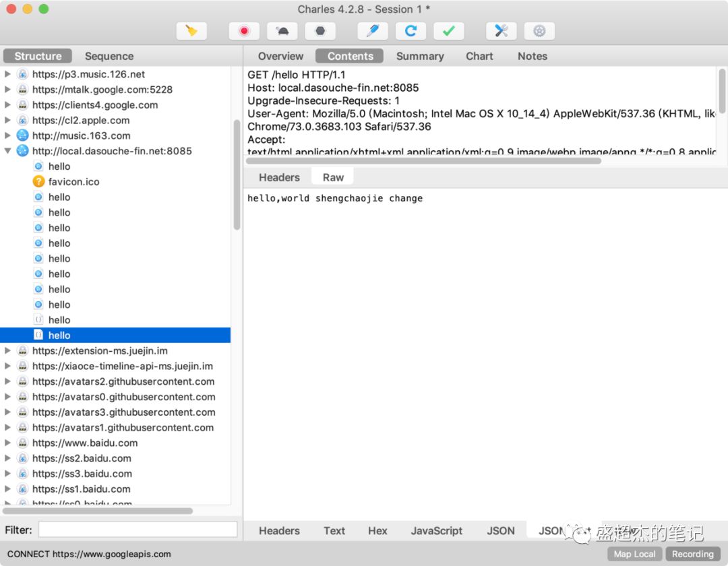The height and width of the screenshot is (566, 728).
Task: Expand https://extension-ms.juejin.im host
Action: click(x=7, y=350)
